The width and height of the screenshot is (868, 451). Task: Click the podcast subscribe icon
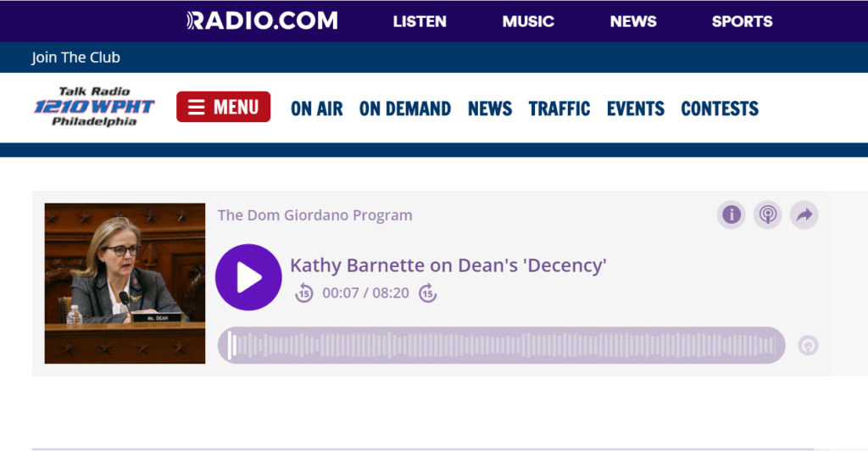coord(768,214)
